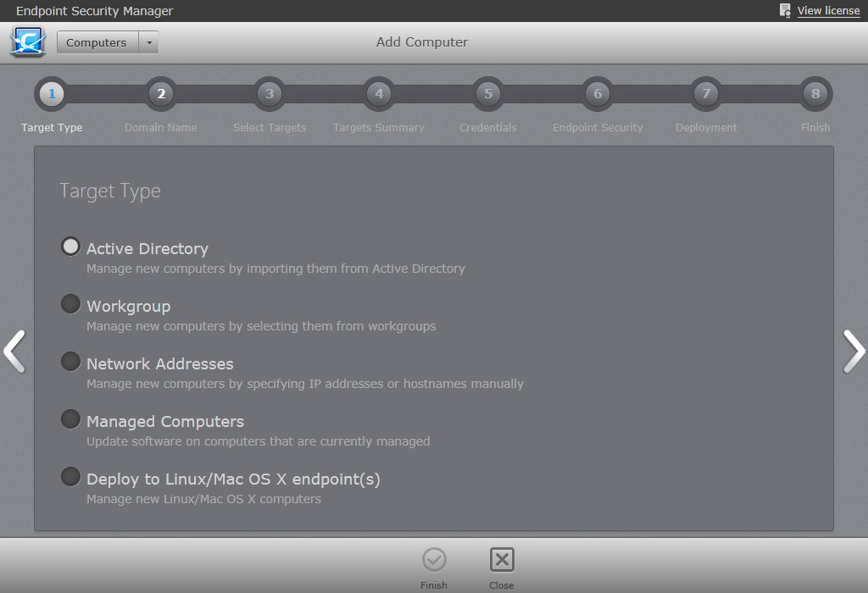Select the Targets Summary step label
The width and height of the screenshot is (868, 593).
379,128
